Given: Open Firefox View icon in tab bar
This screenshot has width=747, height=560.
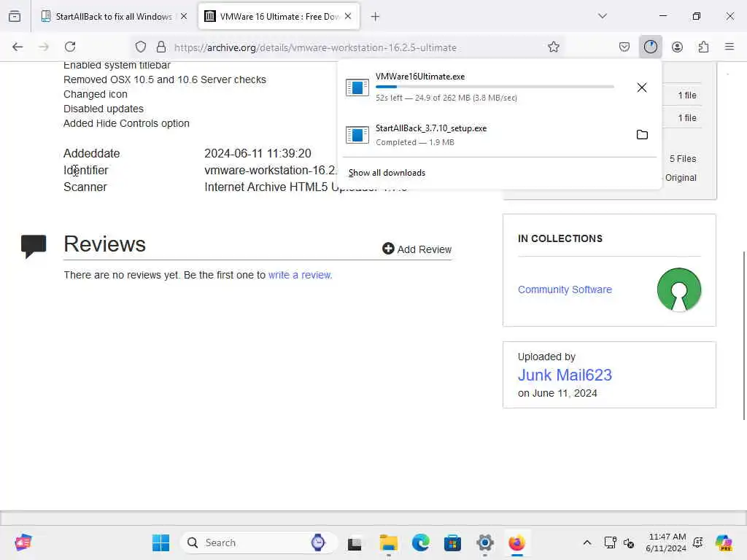Looking at the screenshot, I should point(15,16).
